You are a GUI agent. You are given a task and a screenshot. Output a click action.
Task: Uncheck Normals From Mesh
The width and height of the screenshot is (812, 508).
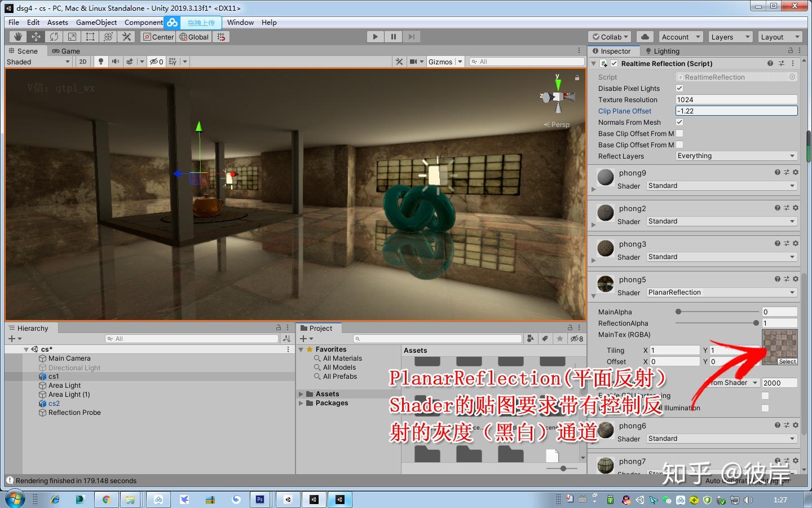(x=679, y=122)
